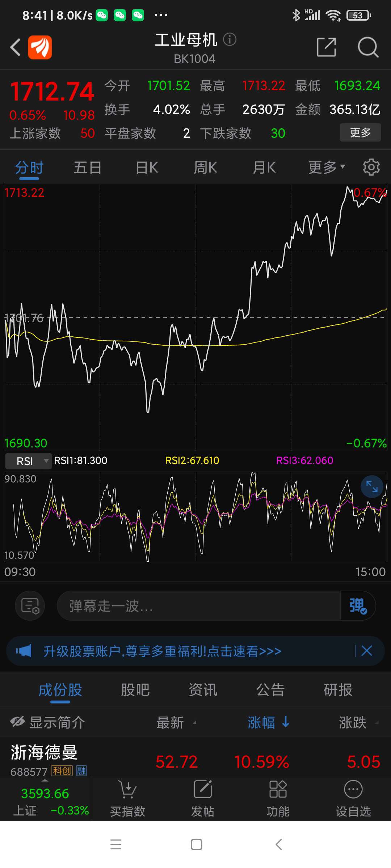The image size is (391, 868).
Task: Tap the RSI indicator sub-chart
Action: 195,516
